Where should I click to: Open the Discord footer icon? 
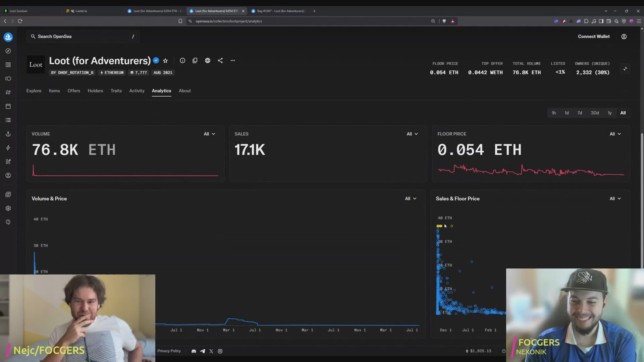pos(194,351)
